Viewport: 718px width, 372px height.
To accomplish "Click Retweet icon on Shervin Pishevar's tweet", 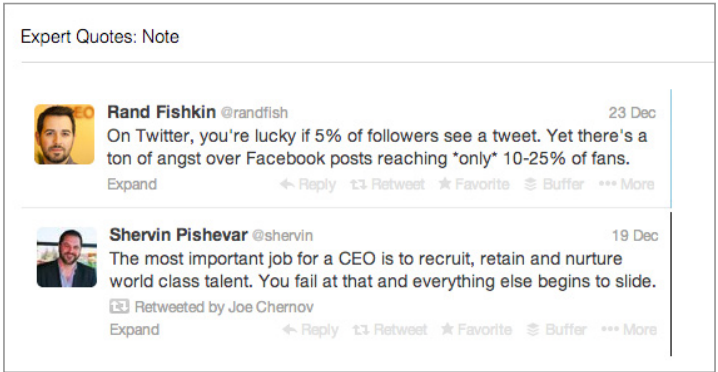I will (x=361, y=329).
